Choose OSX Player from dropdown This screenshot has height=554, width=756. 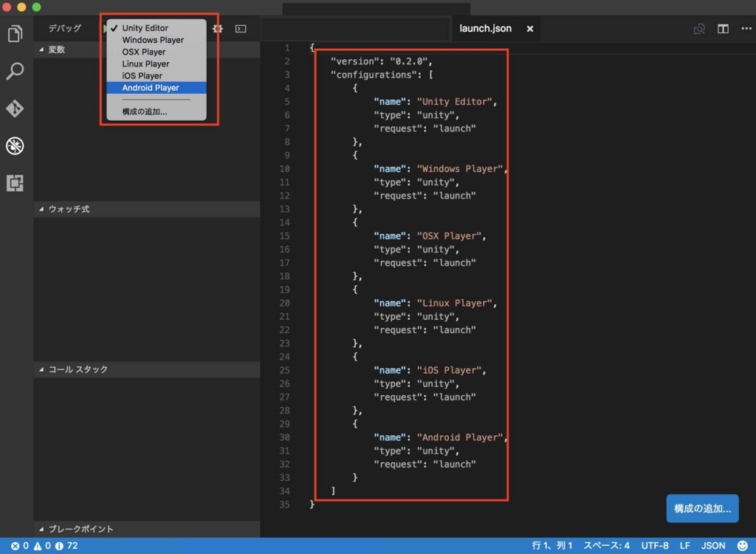[x=157, y=52]
